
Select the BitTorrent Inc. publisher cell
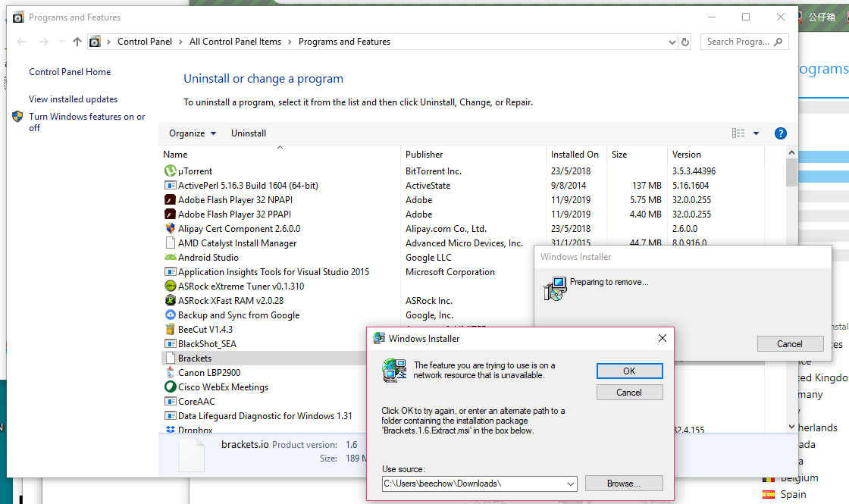tap(433, 171)
